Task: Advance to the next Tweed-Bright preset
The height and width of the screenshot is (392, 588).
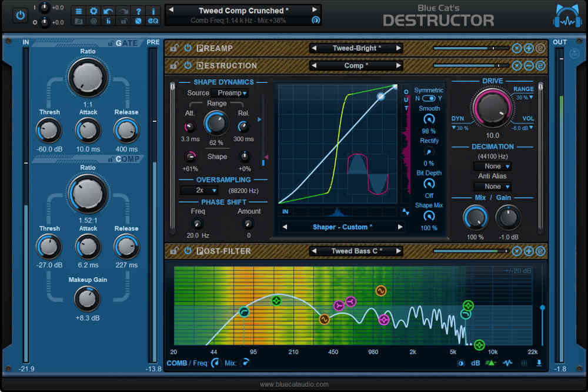Action: 399,48
